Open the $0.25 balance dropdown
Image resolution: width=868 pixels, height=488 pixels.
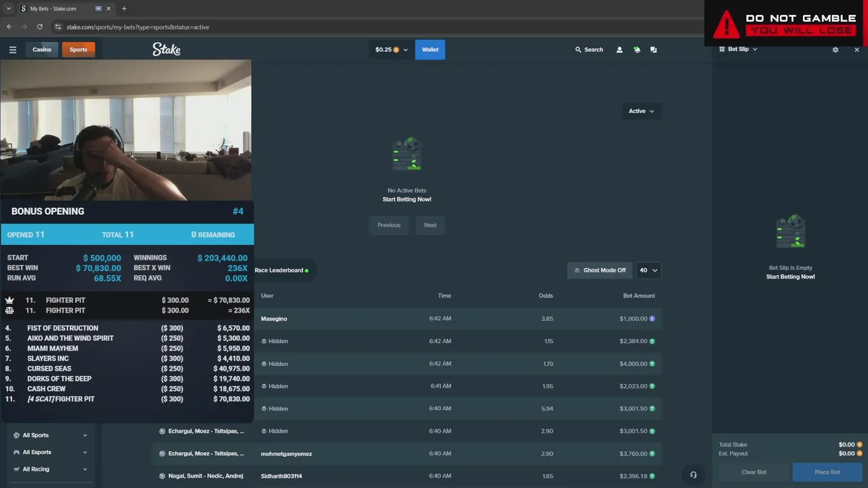click(x=392, y=49)
